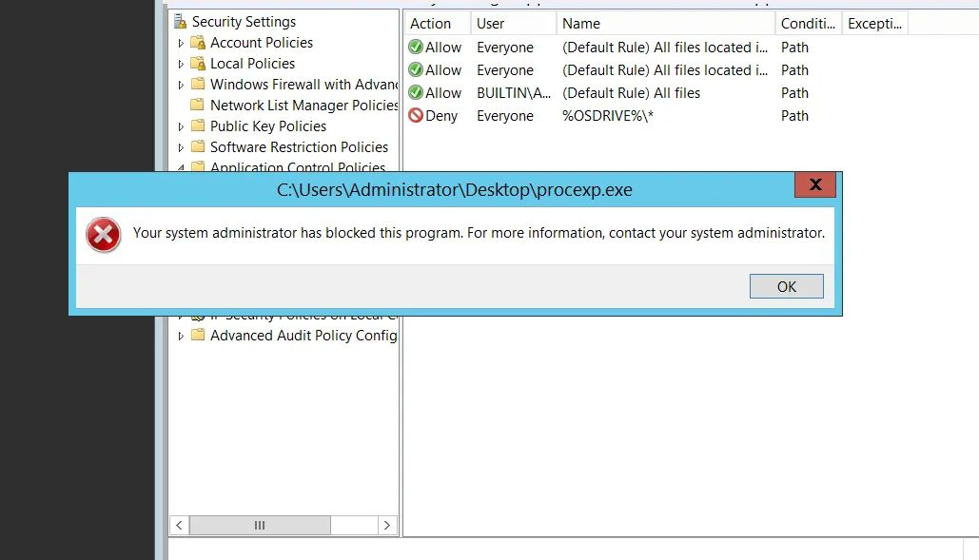This screenshot has height=560, width=979.
Task: Click the Local Policies folder icon
Action: click(198, 64)
